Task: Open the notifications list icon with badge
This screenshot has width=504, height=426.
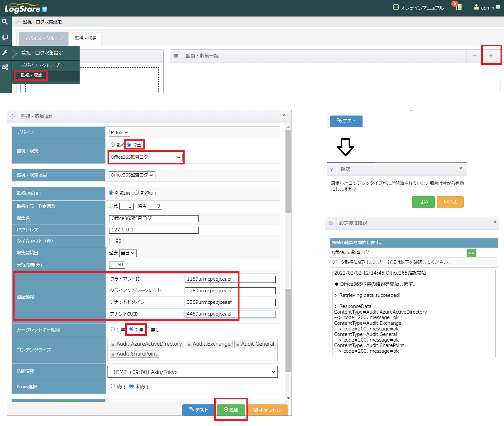Action: click(x=458, y=7)
